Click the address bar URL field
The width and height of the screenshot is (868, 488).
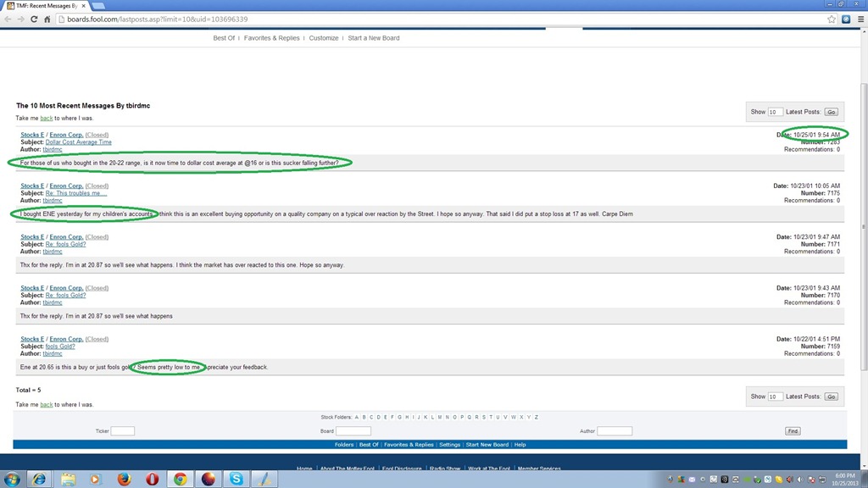pos(442,19)
